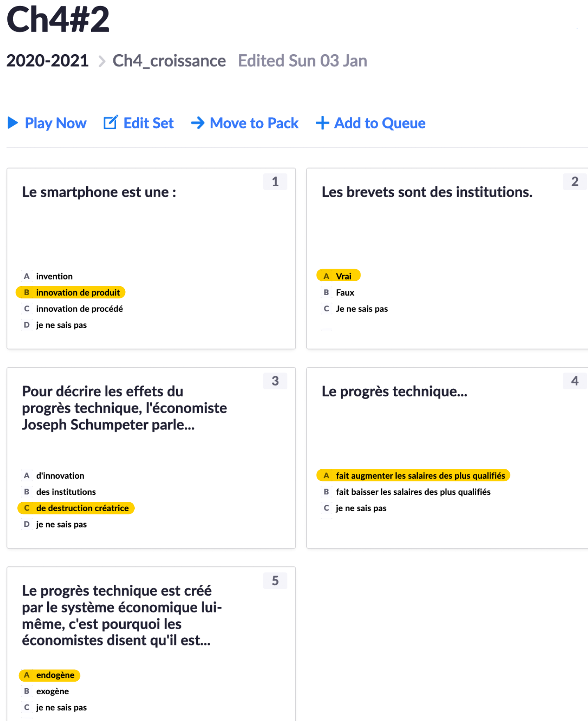
Task: Click the Edit Set pencil icon
Action: (x=110, y=123)
